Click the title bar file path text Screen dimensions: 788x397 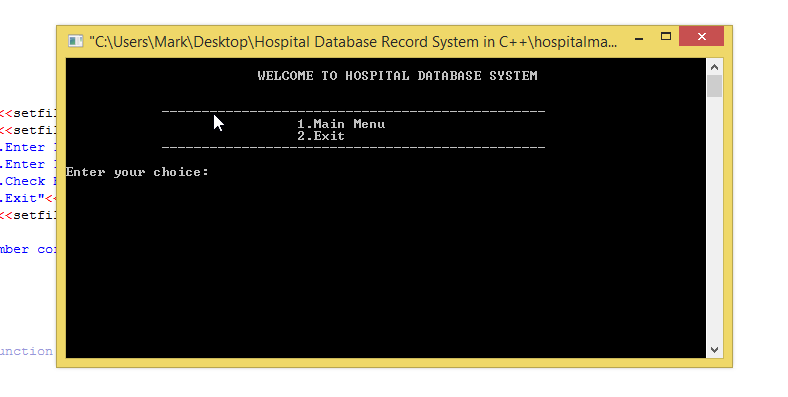[353, 42]
